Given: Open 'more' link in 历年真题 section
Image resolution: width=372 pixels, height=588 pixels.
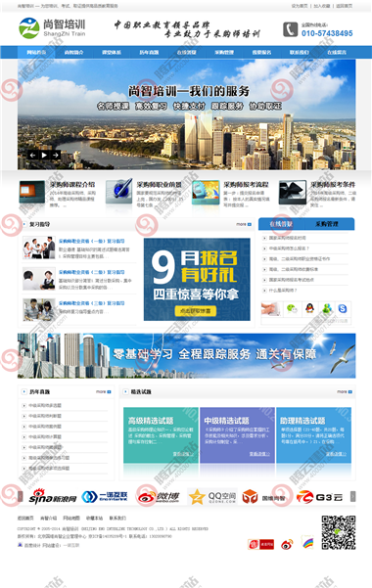Looking at the screenshot, I should coord(103,391).
